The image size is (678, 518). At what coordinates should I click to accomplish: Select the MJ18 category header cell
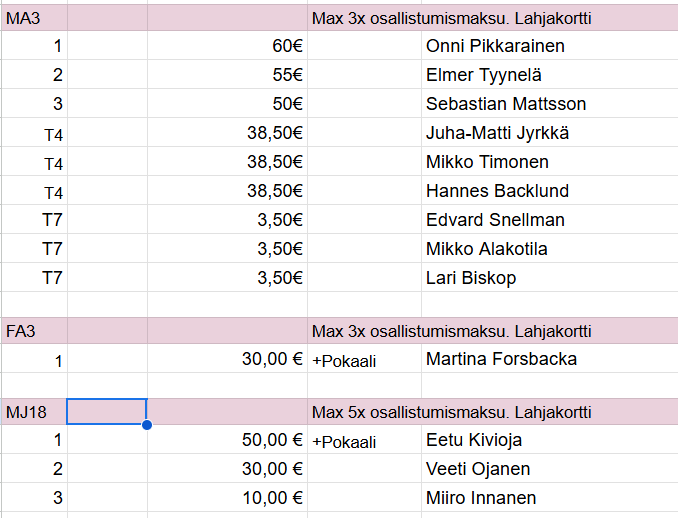click(34, 412)
